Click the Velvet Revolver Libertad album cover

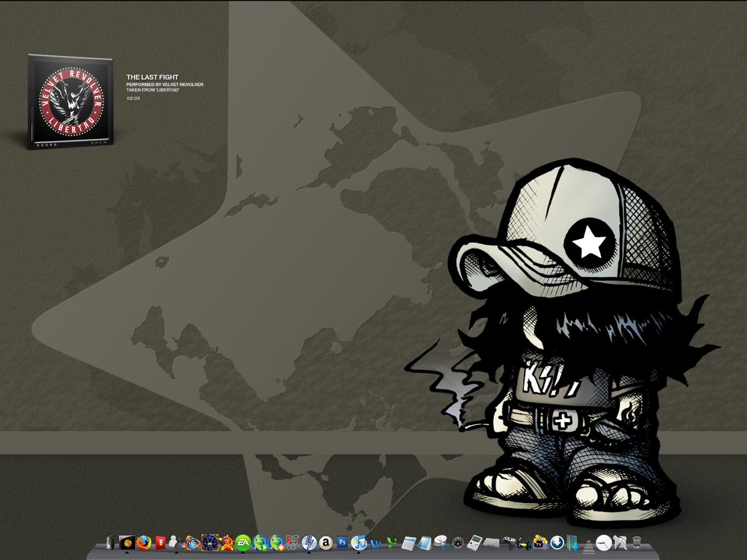coord(71,101)
